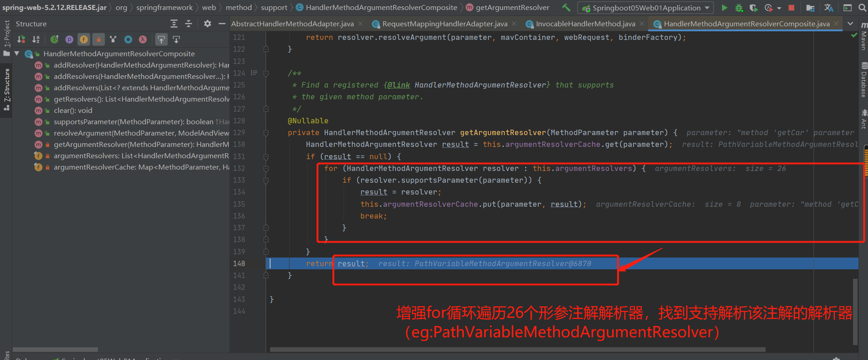Click the @link HandlerMethodArgumentResolver javadoc link
The height and width of the screenshot is (360, 868).
tap(466, 85)
